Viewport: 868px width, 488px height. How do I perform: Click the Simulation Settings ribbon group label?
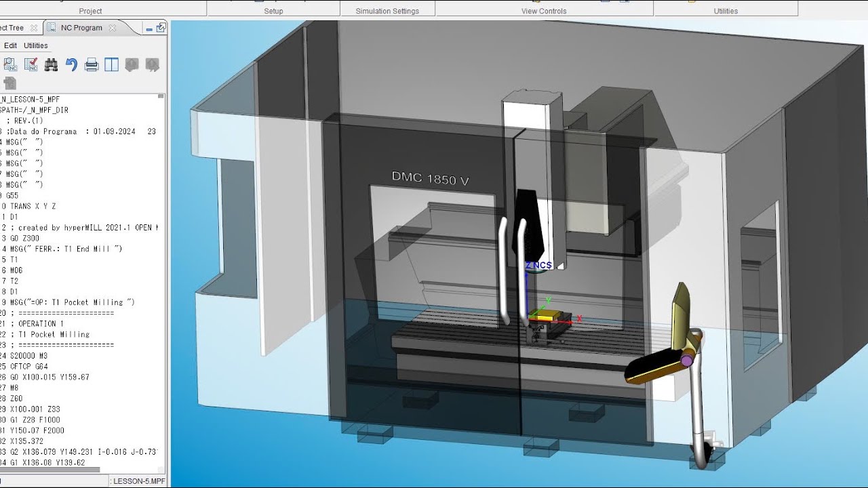[x=387, y=11]
